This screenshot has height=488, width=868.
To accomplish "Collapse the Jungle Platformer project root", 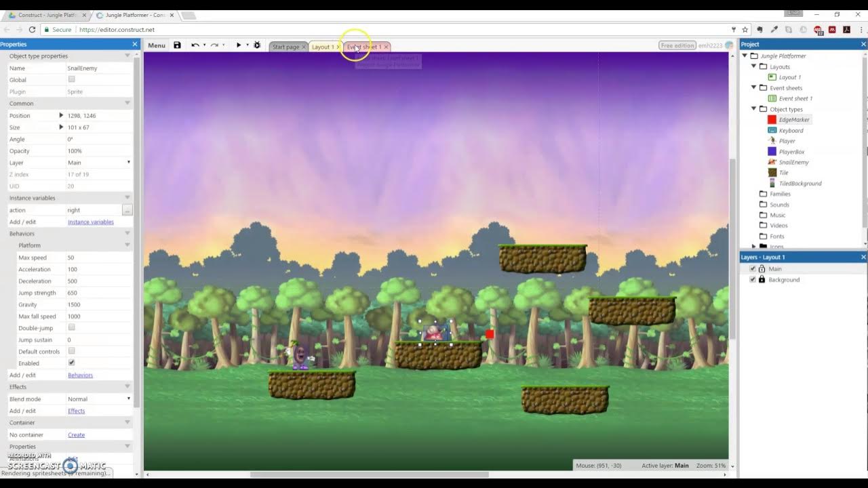I will point(745,56).
